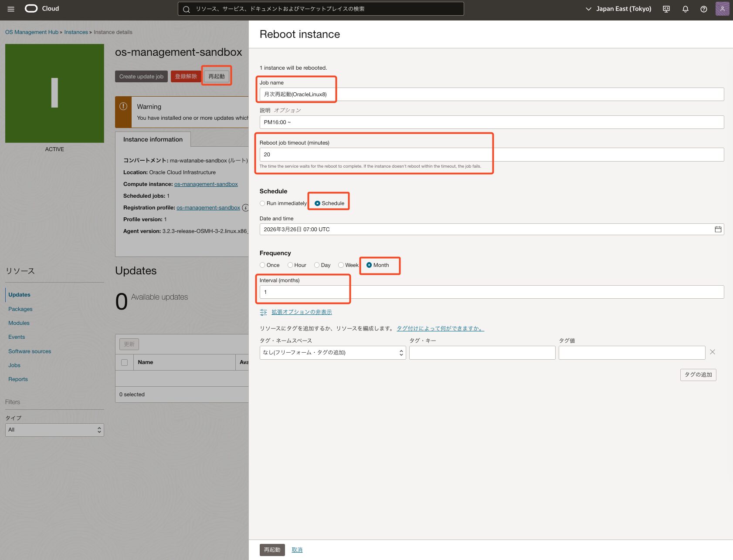Collapse the advanced options link
The image size is (733, 560).
[x=301, y=312]
